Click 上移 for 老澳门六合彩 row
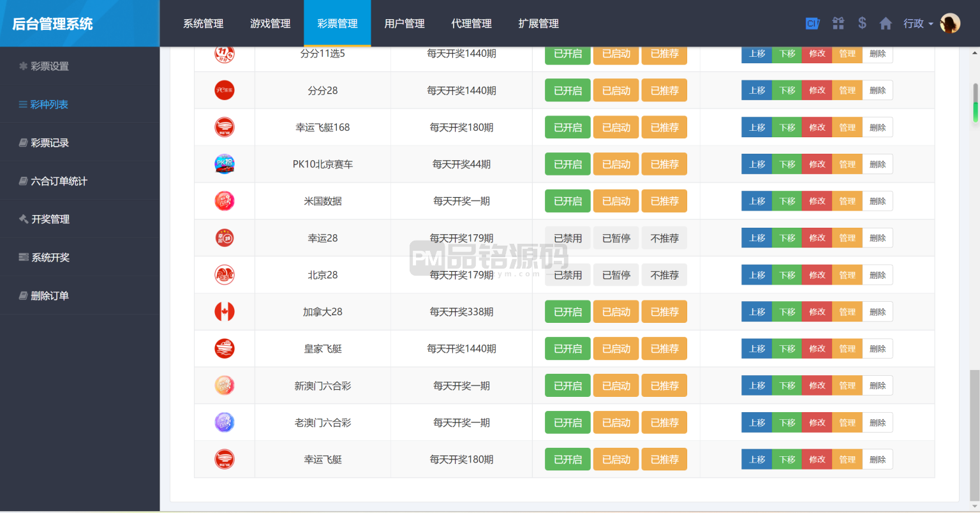This screenshot has height=513, width=980. click(x=757, y=422)
